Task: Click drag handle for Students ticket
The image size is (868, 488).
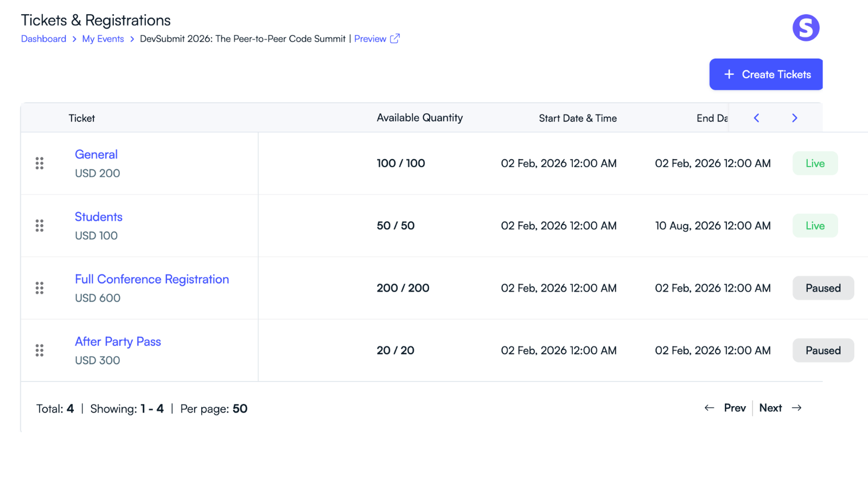Action: coord(40,226)
